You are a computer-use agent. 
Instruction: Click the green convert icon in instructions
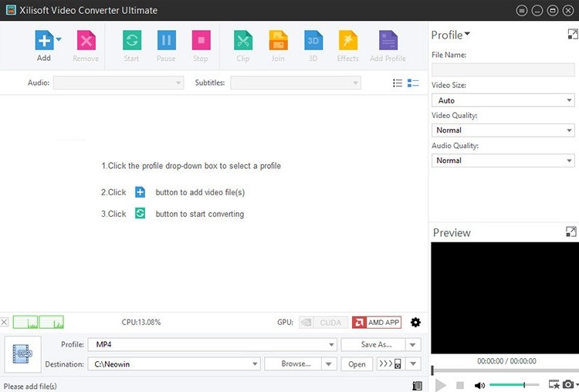(140, 213)
